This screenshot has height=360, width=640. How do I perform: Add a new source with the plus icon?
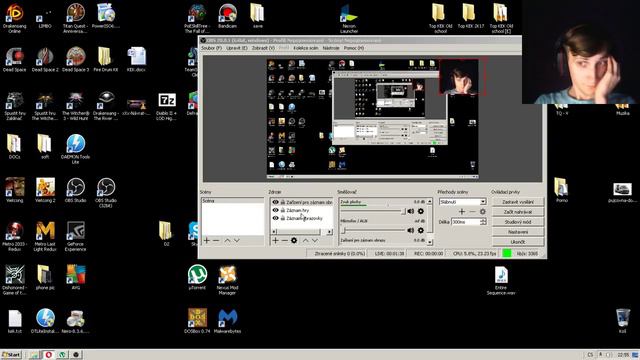point(275,241)
